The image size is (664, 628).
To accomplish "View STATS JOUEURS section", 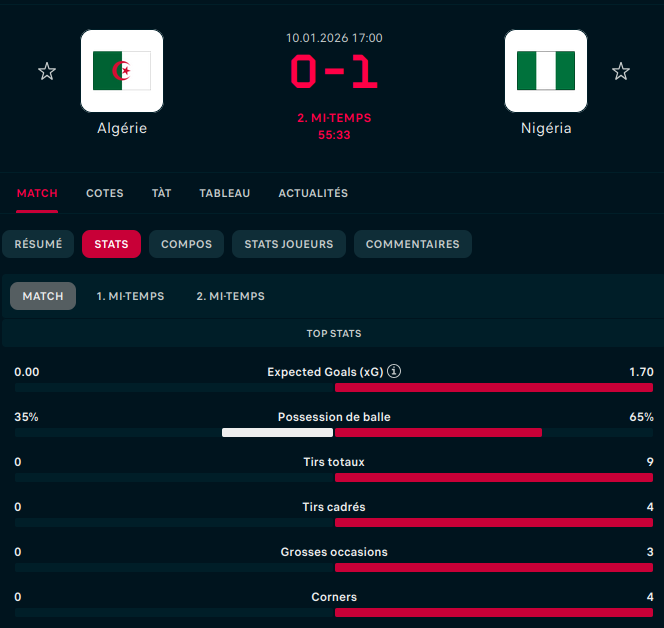I will tap(289, 244).
